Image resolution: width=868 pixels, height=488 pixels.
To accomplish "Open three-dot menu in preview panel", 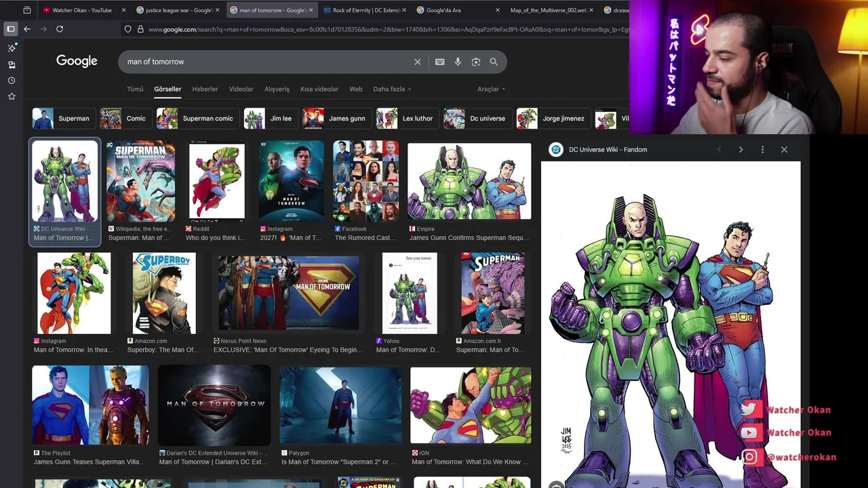I will (762, 150).
